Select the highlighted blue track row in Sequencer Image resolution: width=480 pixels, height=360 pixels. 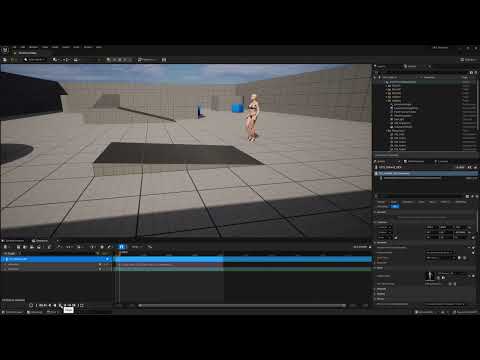point(56,259)
